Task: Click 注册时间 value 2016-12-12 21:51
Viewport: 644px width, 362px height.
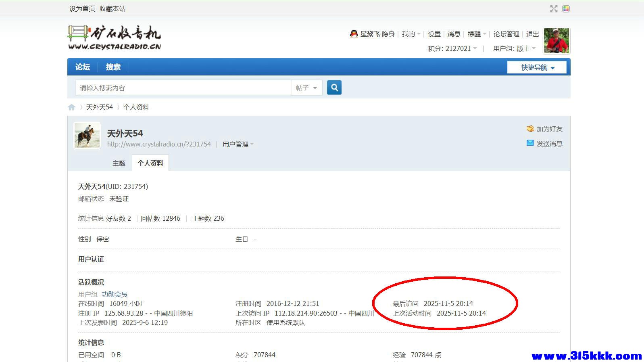Action: pyautogui.click(x=293, y=303)
